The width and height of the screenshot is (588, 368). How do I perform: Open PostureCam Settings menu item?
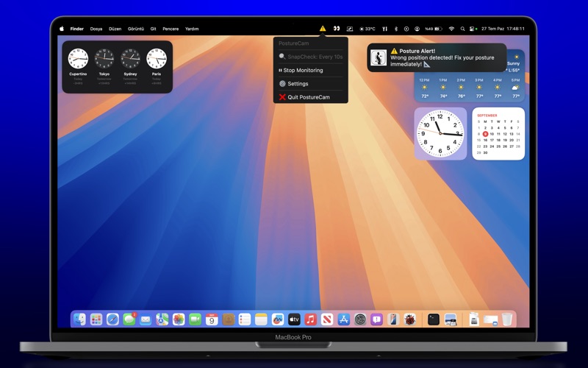[x=298, y=84]
